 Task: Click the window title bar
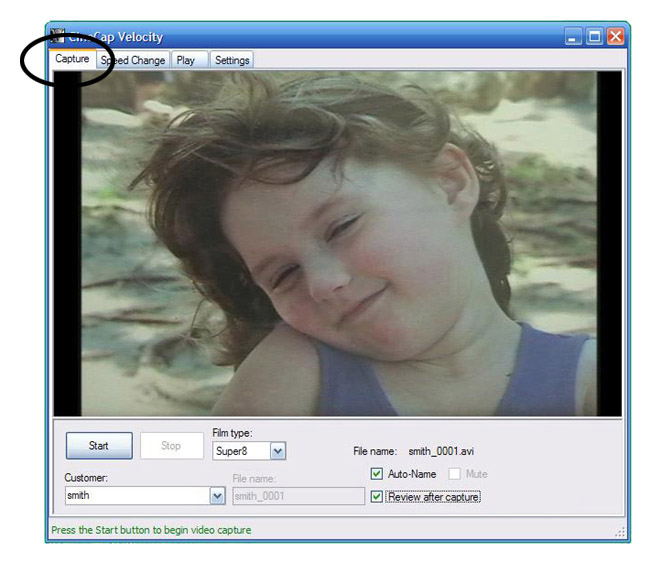pos(350,38)
